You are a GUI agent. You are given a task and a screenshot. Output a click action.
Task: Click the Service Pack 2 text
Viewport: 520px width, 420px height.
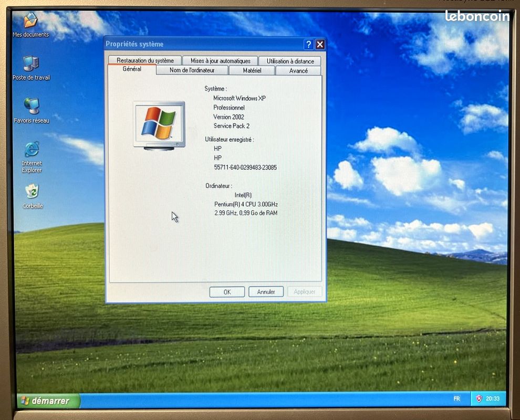click(x=232, y=126)
